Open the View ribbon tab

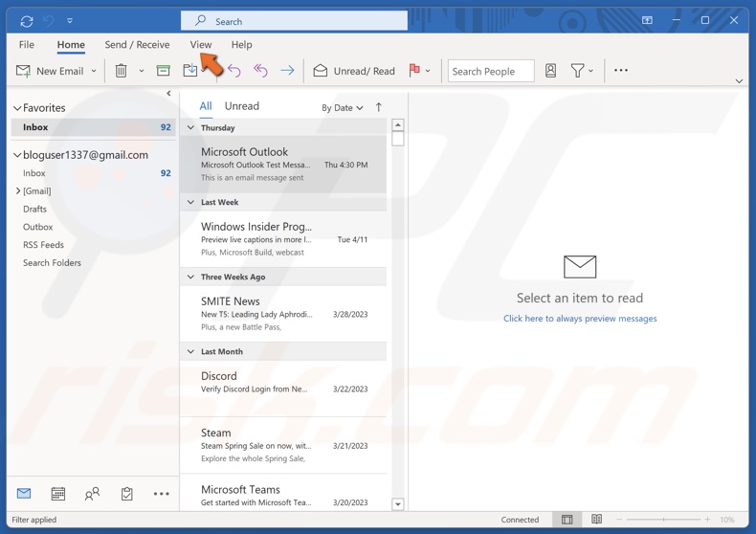pyautogui.click(x=201, y=45)
